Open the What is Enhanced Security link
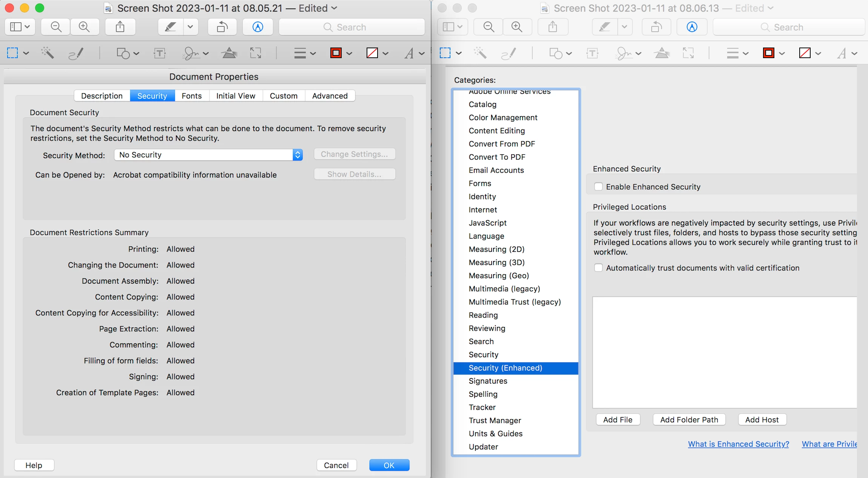868x478 pixels. click(x=738, y=444)
